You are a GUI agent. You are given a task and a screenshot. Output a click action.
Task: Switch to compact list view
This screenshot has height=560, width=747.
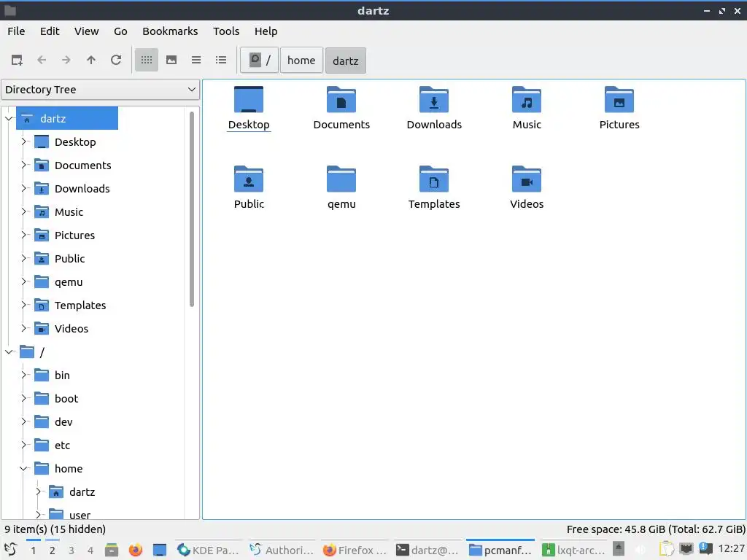click(196, 60)
